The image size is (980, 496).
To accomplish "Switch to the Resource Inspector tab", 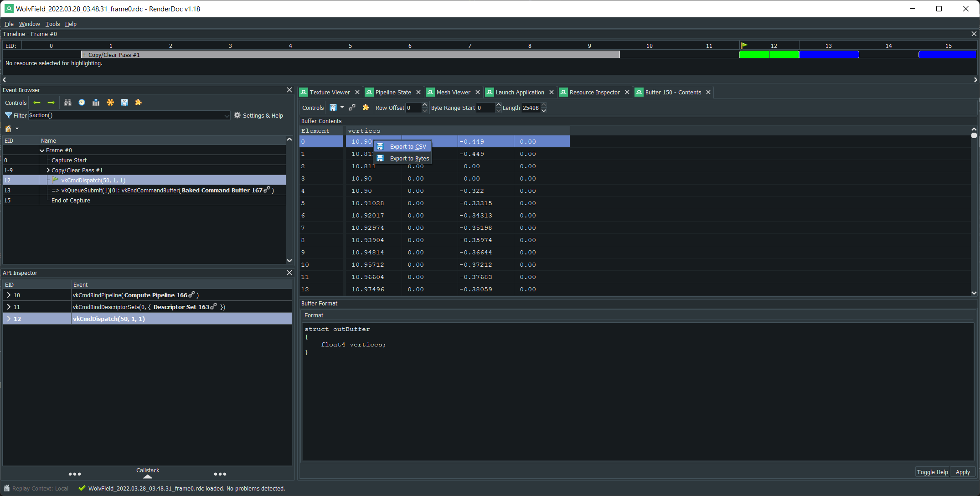I will 594,92.
